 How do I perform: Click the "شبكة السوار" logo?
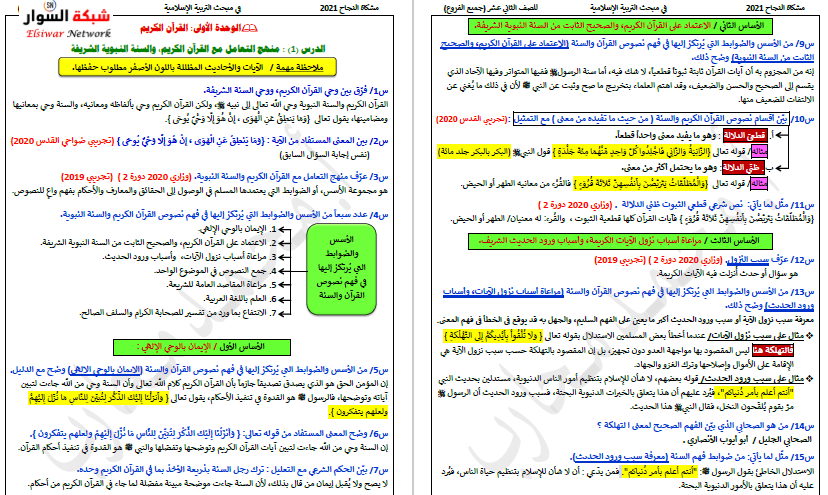click(x=67, y=17)
